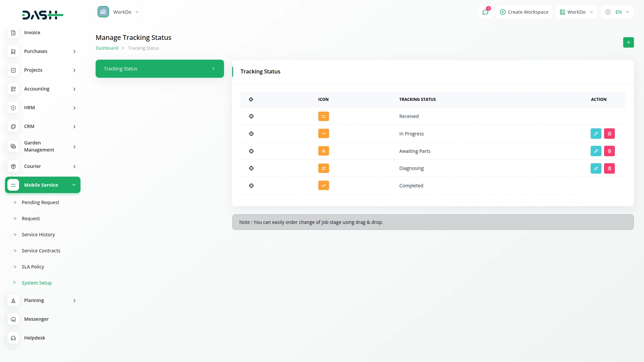Delete the In Progress tracking status
644x362 pixels.
click(609, 133)
